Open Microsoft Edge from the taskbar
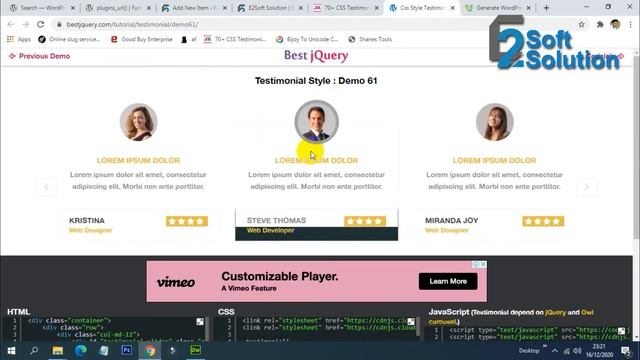Viewport: 640px width, 360px height. pos(80,350)
